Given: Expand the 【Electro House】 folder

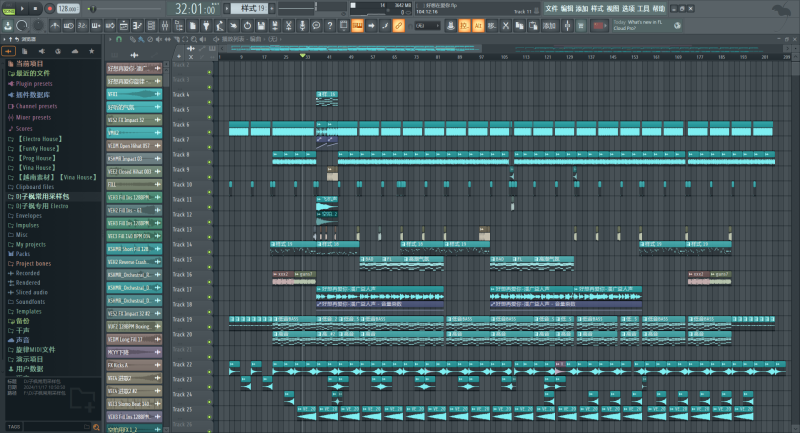Looking at the screenshot, I should [x=38, y=137].
